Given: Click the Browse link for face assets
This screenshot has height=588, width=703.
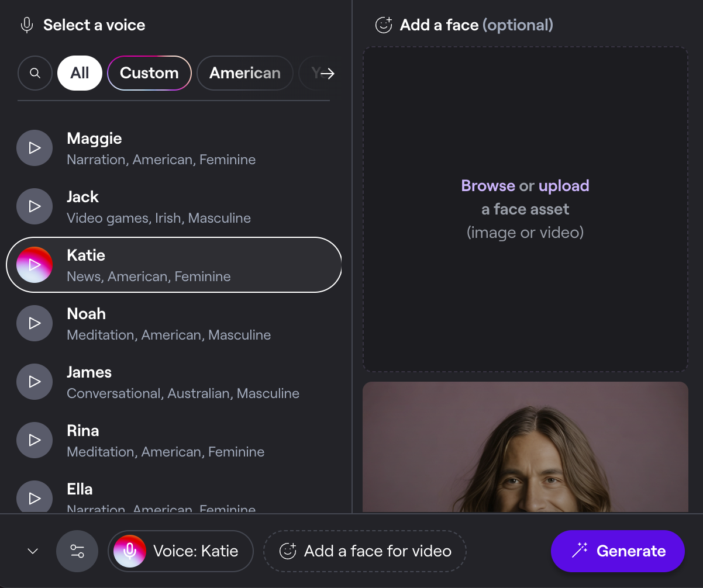Looking at the screenshot, I should click(488, 186).
